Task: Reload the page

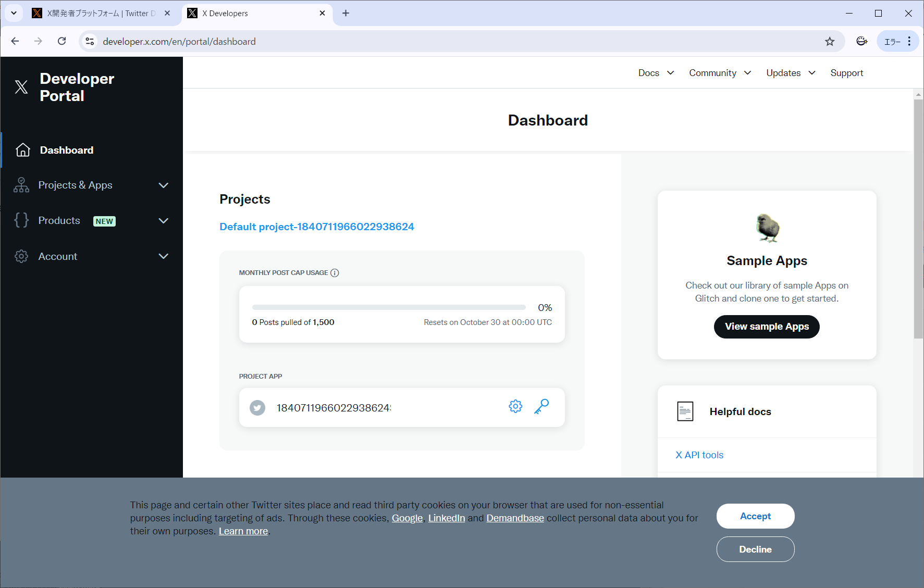Action: pyautogui.click(x=62, y=42)
